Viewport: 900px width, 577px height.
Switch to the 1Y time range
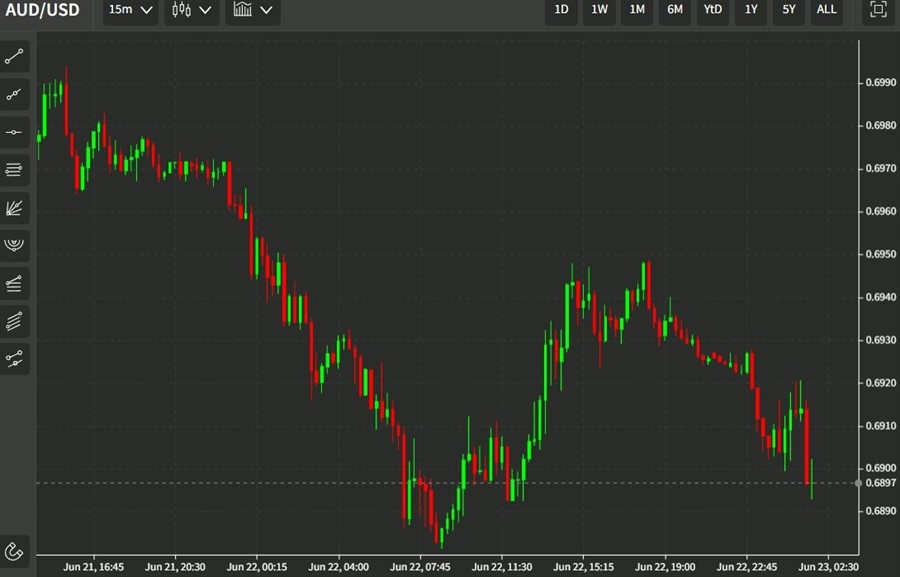tap(751, 10)
